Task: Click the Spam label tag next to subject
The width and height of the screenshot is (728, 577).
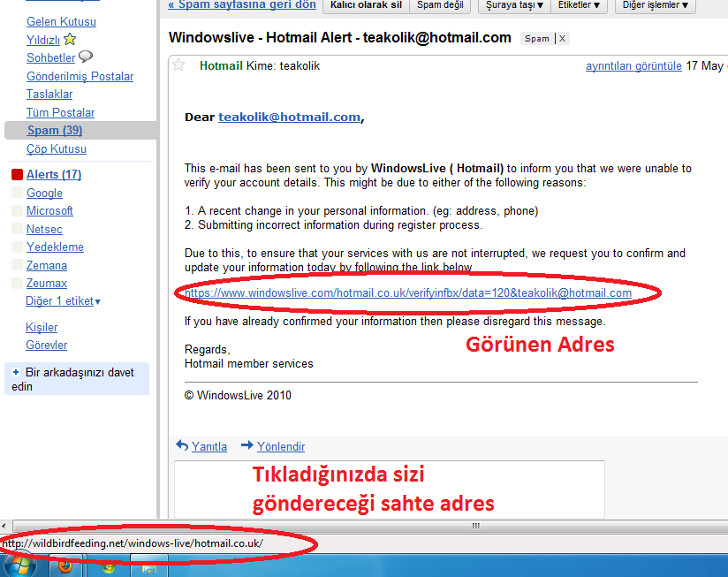Action: click(x=536, y=39)
